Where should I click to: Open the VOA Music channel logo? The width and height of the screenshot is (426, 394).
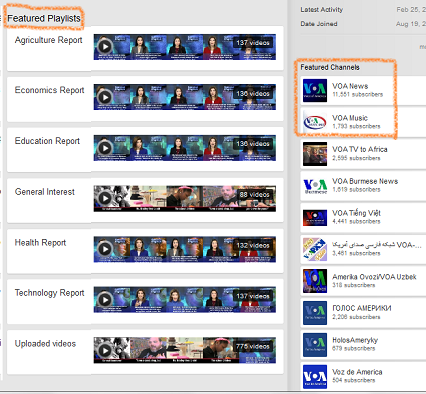(x=315, y=122)
